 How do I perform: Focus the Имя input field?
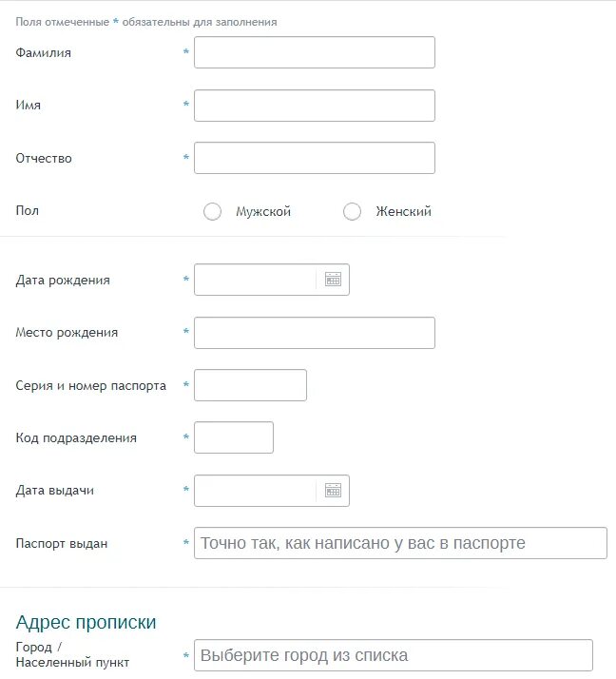pos(315,106)
